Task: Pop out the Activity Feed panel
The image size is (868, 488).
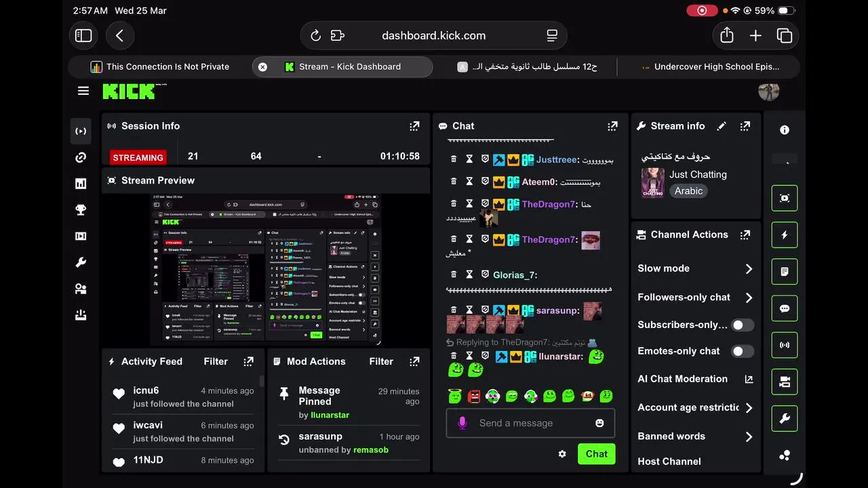Action: tap(249, 361)
